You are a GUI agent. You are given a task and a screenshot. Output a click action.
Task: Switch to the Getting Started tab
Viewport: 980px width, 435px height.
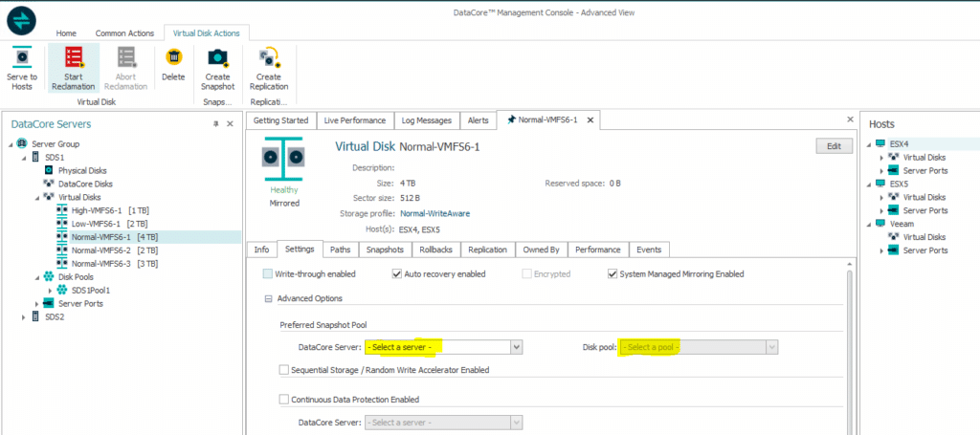point(280,120)
